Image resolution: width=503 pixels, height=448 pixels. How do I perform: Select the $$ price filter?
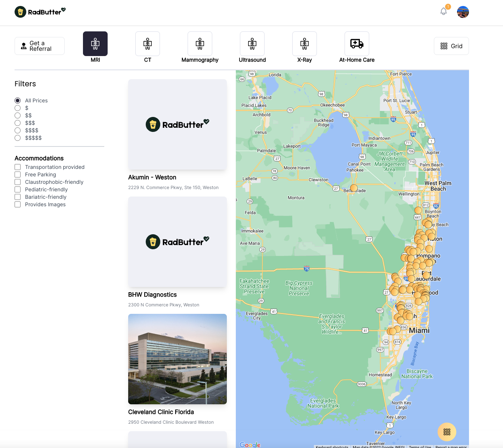coord(18,115)
